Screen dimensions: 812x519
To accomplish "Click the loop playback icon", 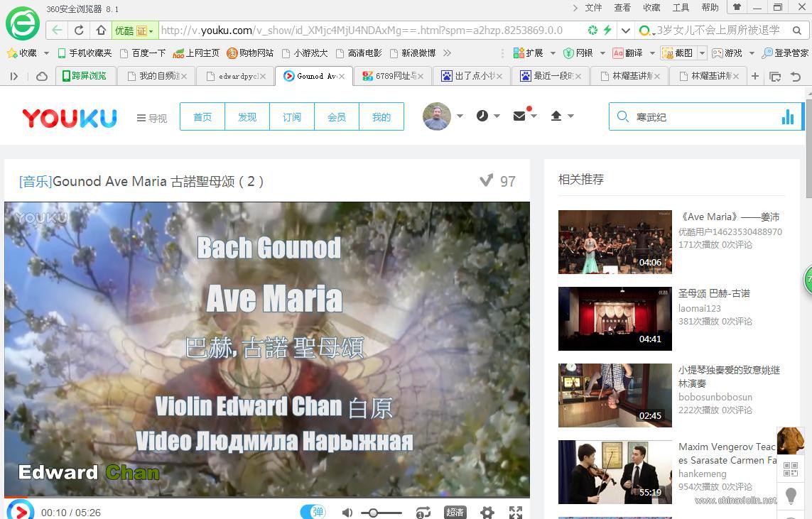I will click(423, 511).
